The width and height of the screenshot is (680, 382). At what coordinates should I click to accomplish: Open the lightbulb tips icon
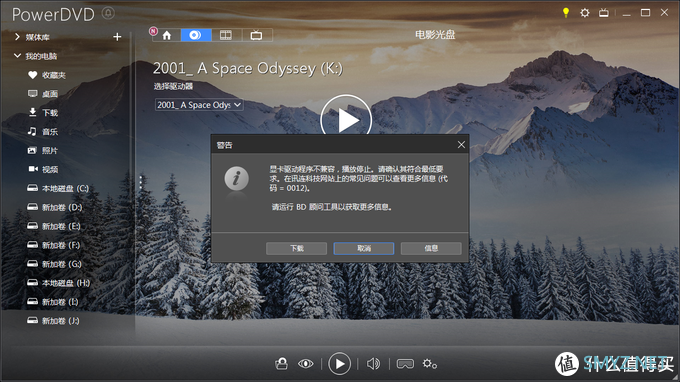tap(566, 13)
